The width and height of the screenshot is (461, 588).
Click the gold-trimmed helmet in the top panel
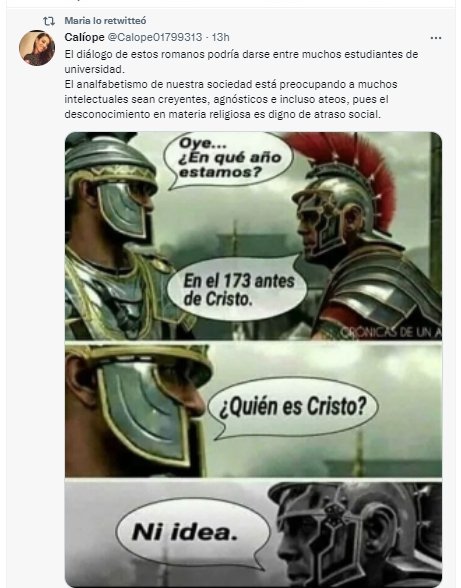[110, 188]
